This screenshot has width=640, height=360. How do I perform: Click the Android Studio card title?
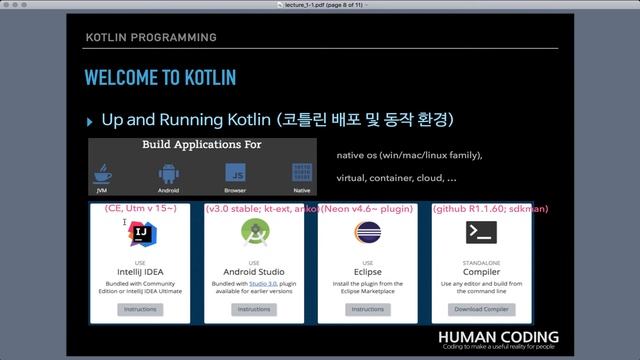point(254,272)
